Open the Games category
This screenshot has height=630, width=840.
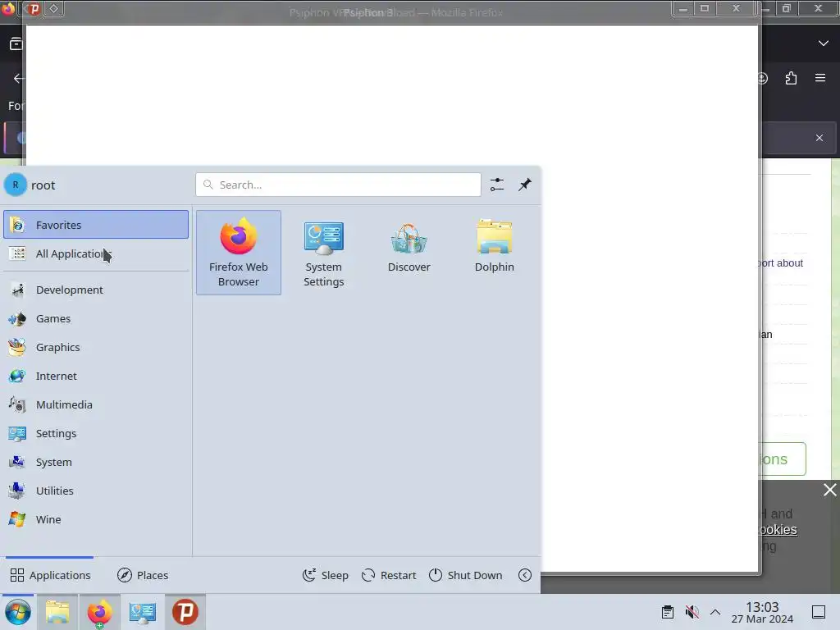96,319
